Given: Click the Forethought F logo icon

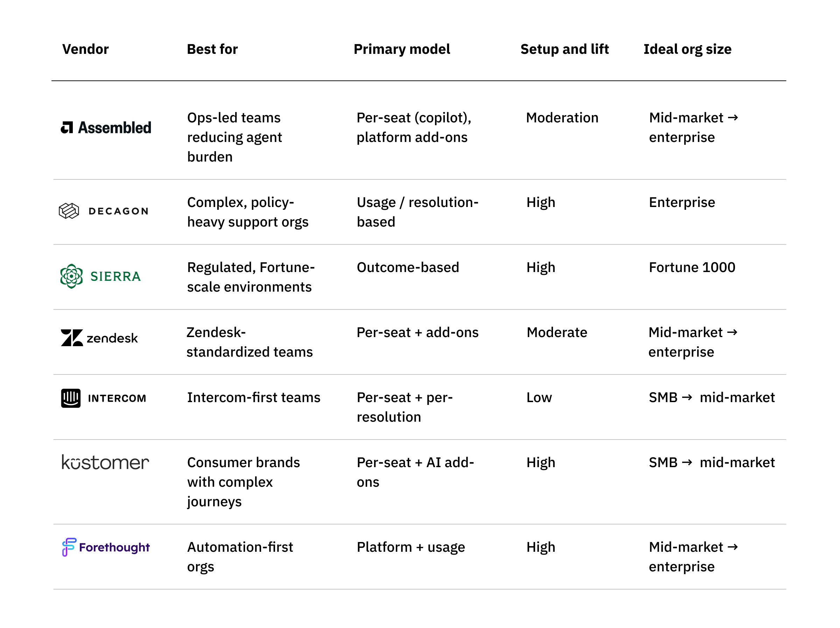Looking at the screenshot, I should (69, 547).
